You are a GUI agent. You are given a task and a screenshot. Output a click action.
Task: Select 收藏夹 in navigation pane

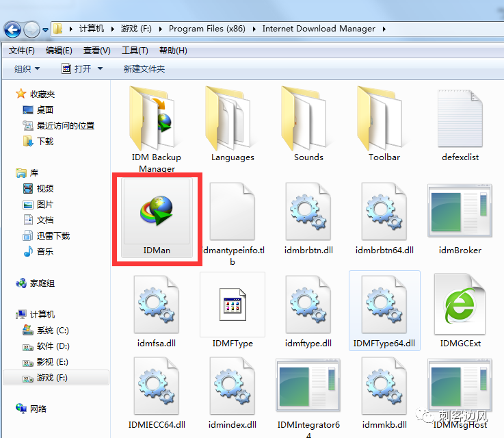click(36, 94)
